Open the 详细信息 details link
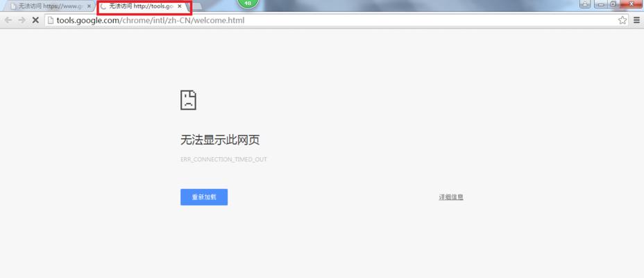Screen dimensions: 644x278 451,197
